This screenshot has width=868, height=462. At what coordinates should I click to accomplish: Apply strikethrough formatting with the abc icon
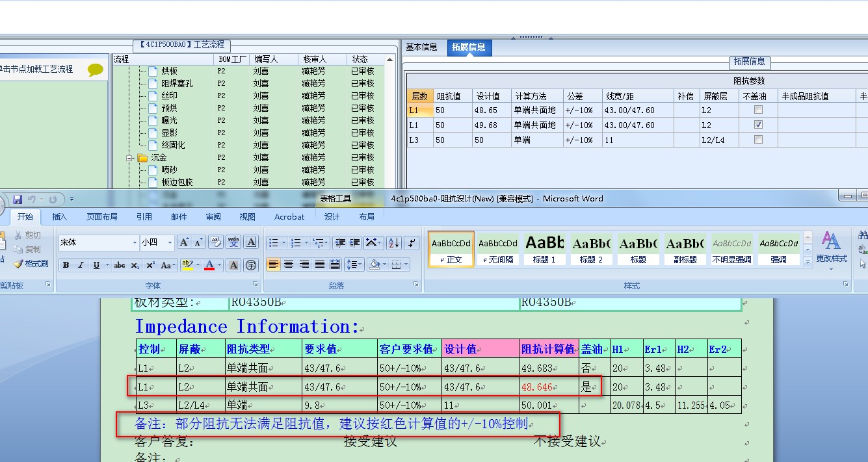tap(119, 265)
